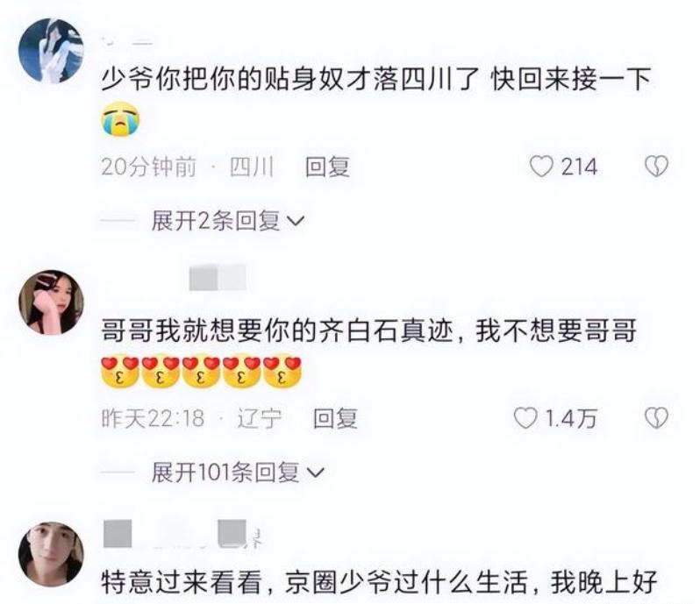Like the 齐白石真迹 comment with 1.4万 likes
Viewport: 700px width, 604px height.
pos(525,418)
